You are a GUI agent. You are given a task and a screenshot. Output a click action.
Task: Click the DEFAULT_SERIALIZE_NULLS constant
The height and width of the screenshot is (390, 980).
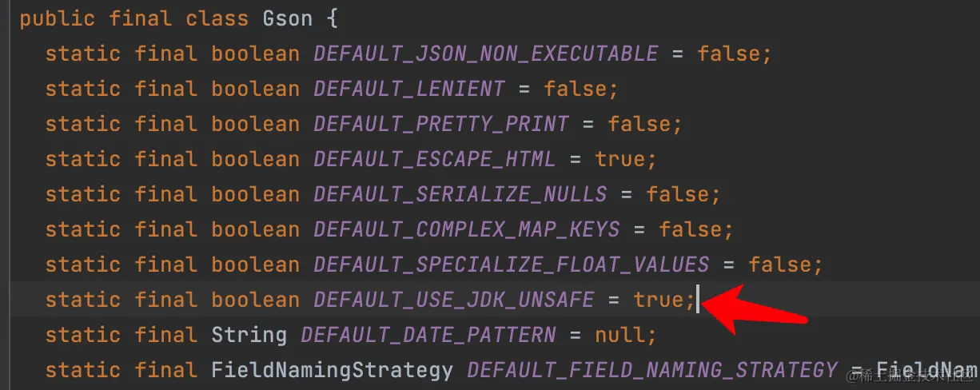pos(460,194)
